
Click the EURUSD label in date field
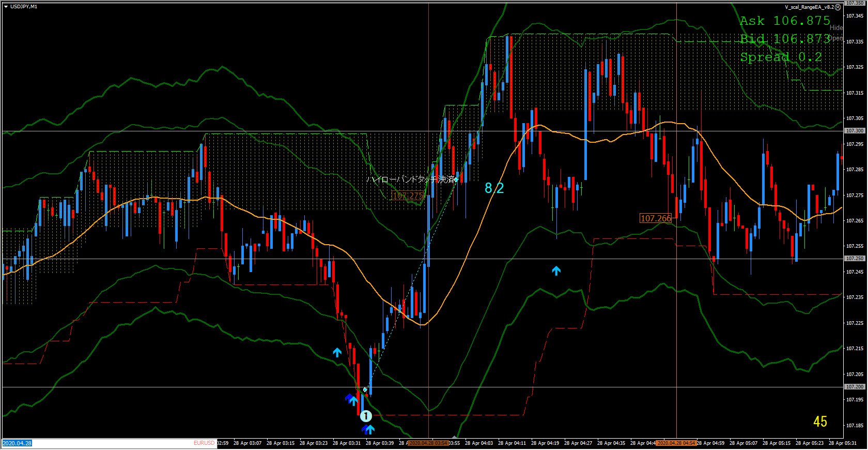coord(204,443)
